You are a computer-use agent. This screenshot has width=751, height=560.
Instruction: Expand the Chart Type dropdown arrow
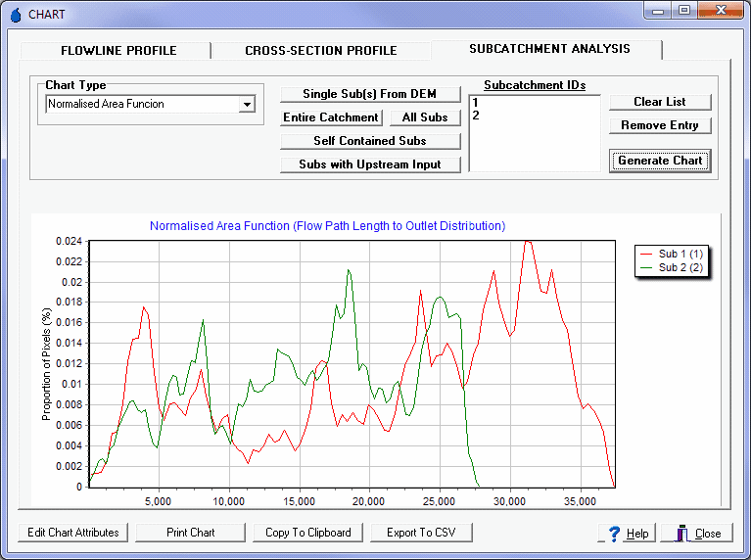[x=248, y=105]
